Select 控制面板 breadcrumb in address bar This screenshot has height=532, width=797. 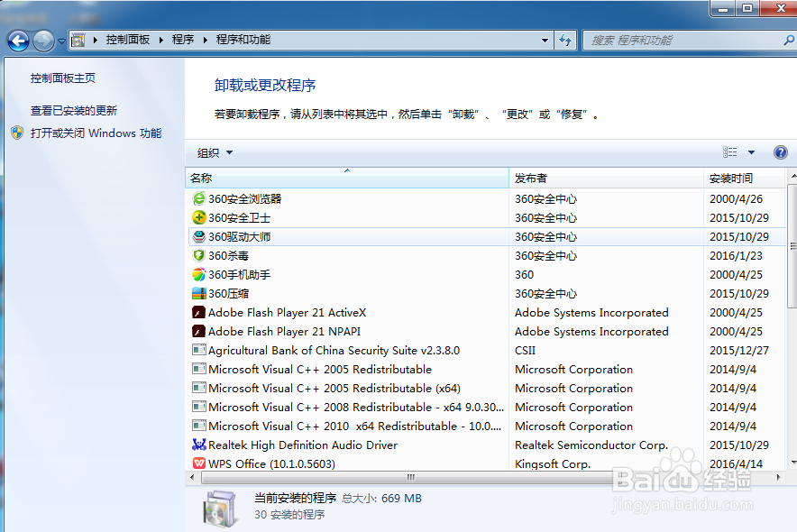[128, 40]
